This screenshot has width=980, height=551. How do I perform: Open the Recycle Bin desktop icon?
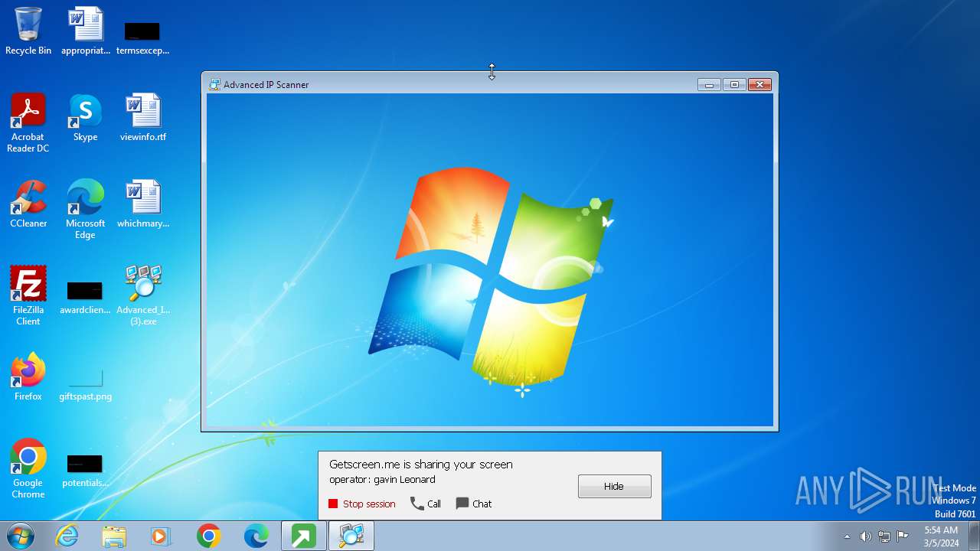click(28, 32)
